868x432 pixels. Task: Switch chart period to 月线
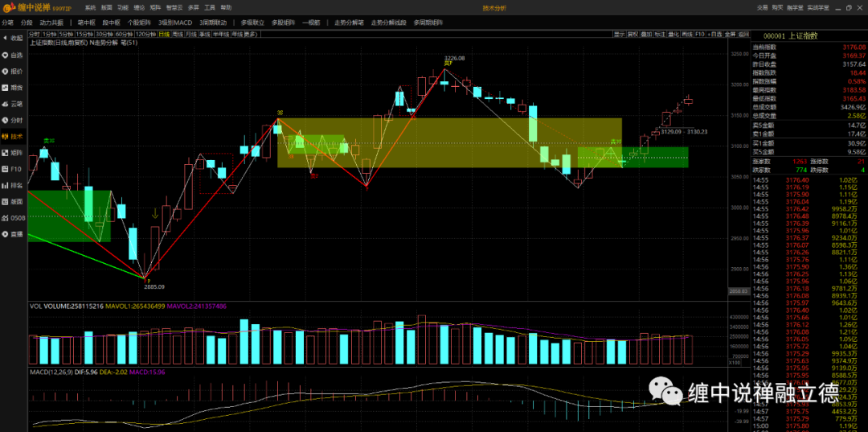[x=191, y=35]
